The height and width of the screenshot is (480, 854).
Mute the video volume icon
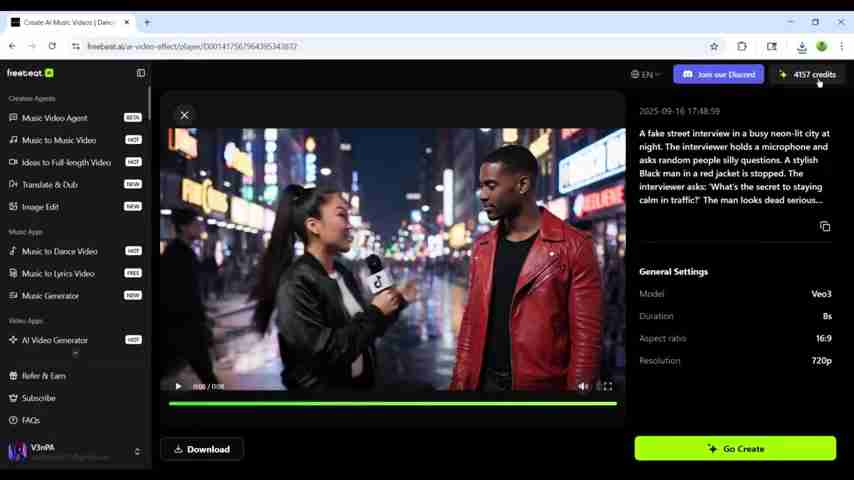(583, 386)
